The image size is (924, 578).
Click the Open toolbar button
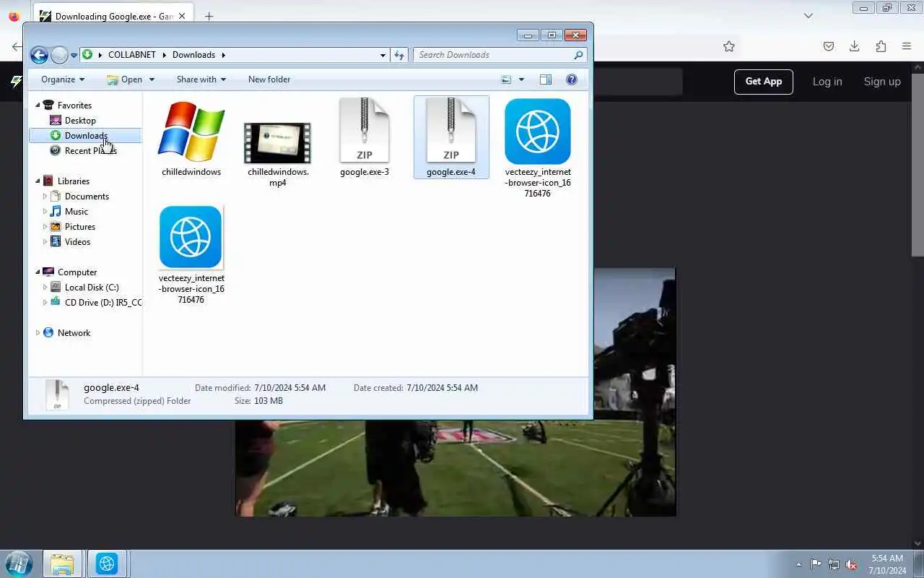click(124, 79)
